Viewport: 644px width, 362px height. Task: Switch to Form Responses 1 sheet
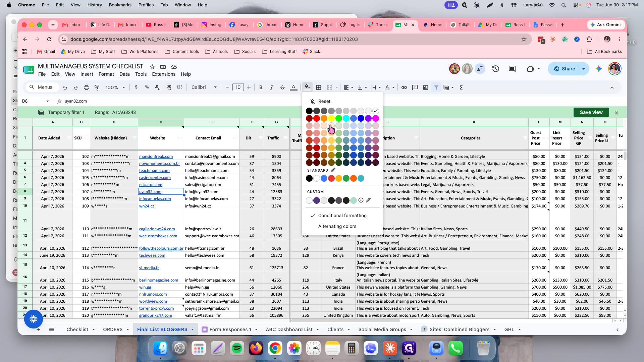230,329
